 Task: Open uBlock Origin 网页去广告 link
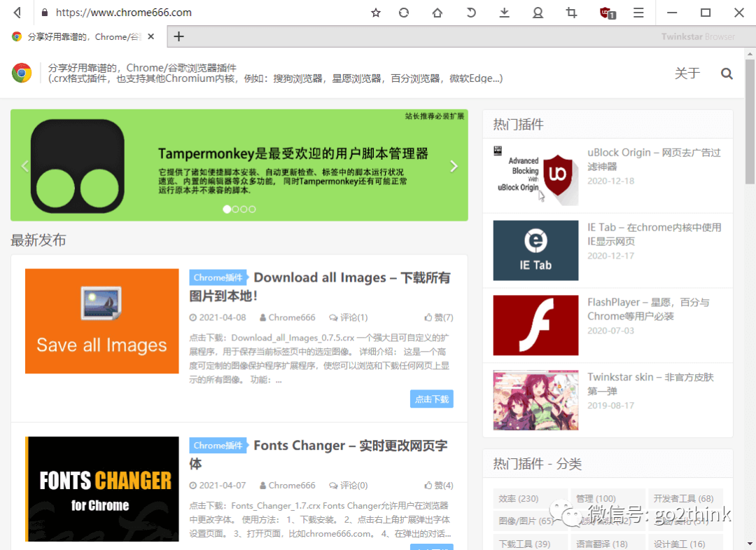click(x=654, y=159)
